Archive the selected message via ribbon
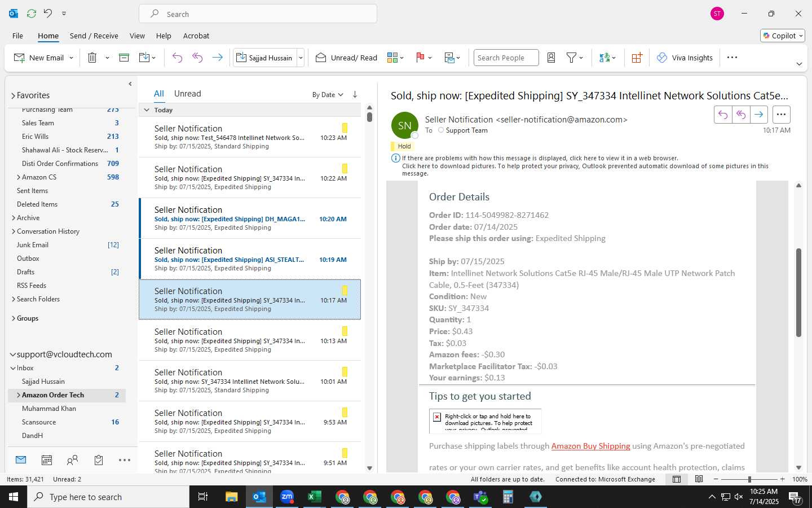Screen dimensions: 812x508 pyautogui.click(x=124, y=58)
